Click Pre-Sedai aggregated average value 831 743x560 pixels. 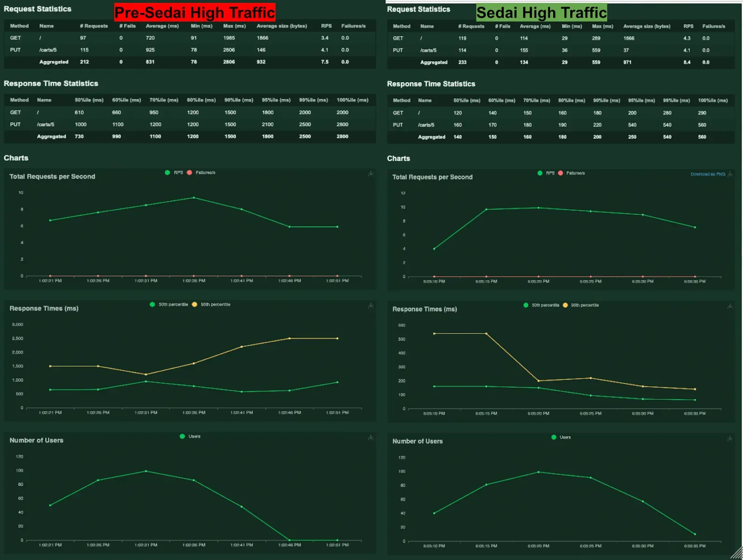click(x=150, y=62)
